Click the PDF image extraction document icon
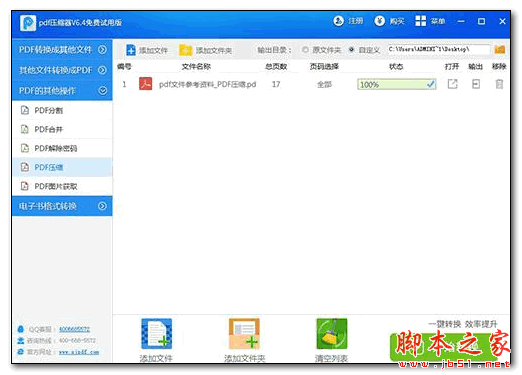Viewport: 522px width, 375px height. 25,186
